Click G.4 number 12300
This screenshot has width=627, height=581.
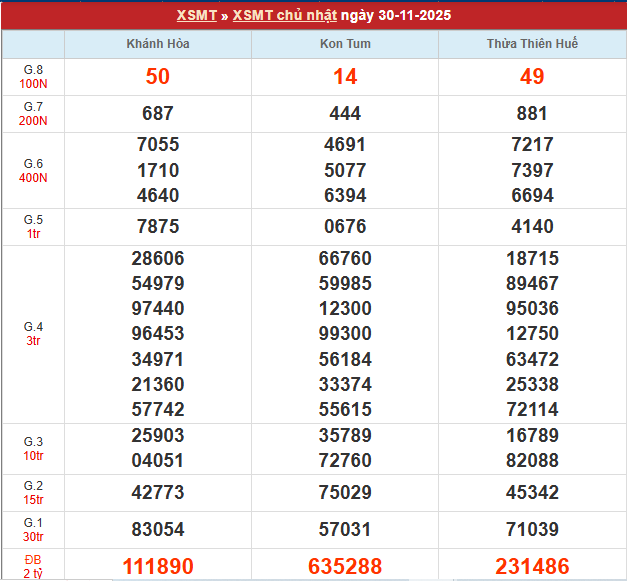(x=345, y=309)
